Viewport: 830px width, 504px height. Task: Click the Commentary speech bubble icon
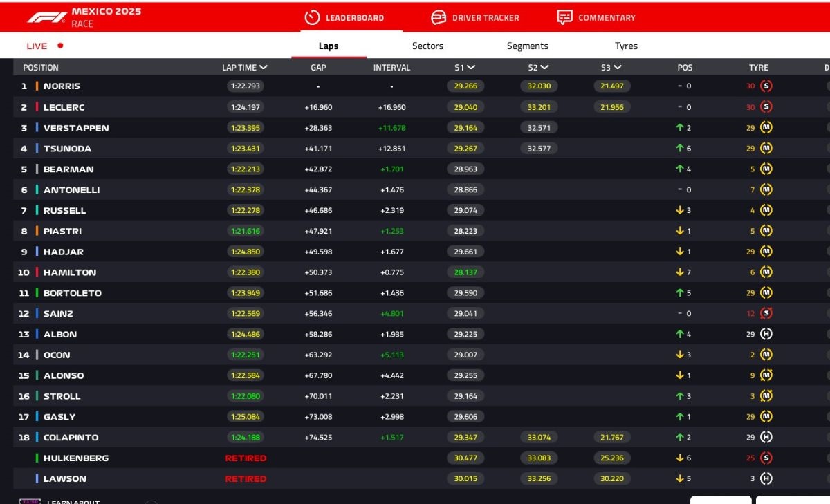(564, 17)
